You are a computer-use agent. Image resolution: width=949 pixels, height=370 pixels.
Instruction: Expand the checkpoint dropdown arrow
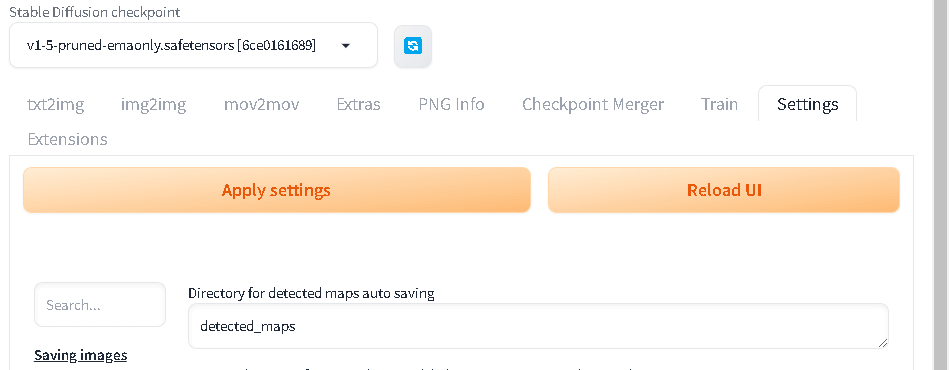click(346, 45)
